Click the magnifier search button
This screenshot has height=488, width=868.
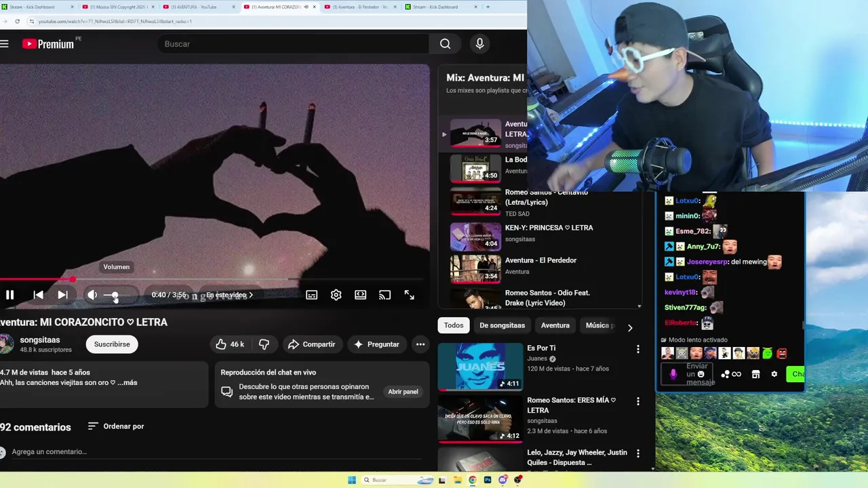click(x=445, y=44)
